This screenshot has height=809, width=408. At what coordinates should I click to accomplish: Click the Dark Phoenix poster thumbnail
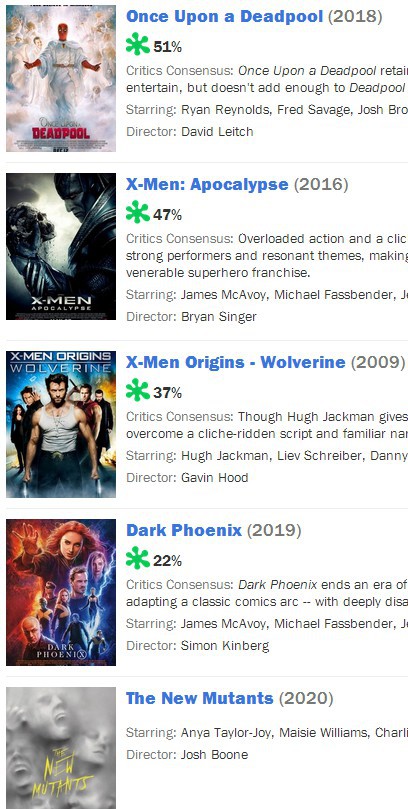click(61, 592)
